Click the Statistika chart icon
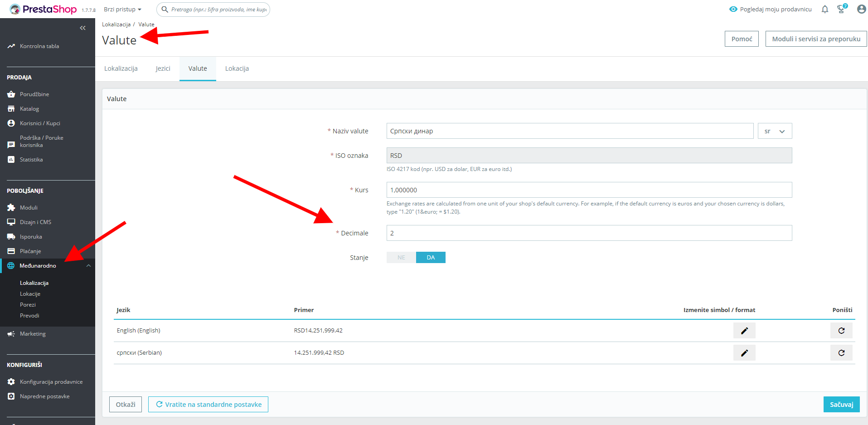The image size is (868, 425). (11, 160)
